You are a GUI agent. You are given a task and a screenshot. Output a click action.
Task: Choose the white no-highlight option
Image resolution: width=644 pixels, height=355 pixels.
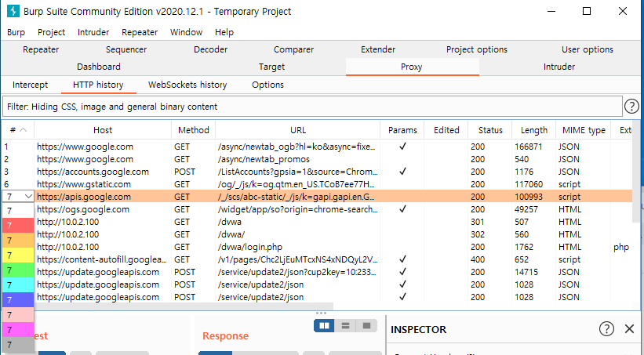click(18, 211)
